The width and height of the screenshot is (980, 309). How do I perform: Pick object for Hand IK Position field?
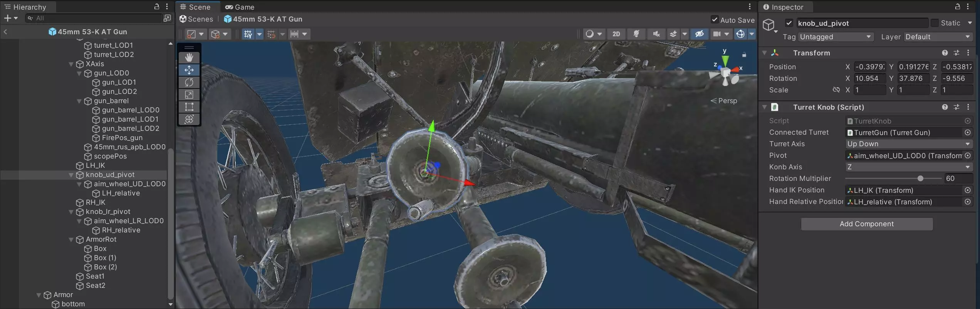968,190
